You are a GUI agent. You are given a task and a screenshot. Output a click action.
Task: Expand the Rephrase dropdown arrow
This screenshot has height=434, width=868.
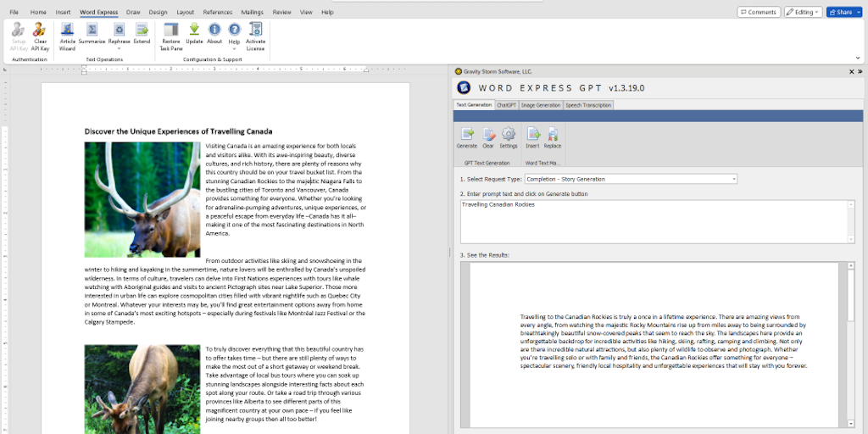tap(119, 48)
